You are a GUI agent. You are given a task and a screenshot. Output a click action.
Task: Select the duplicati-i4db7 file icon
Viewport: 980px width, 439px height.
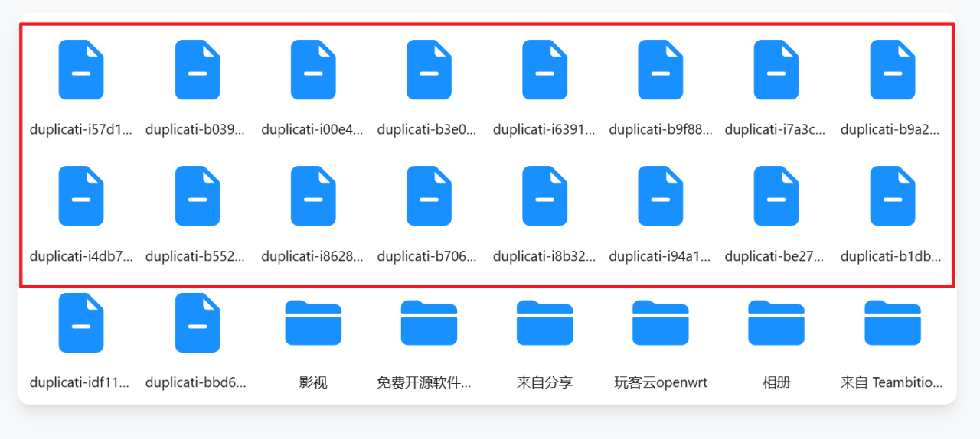(81, 196)
